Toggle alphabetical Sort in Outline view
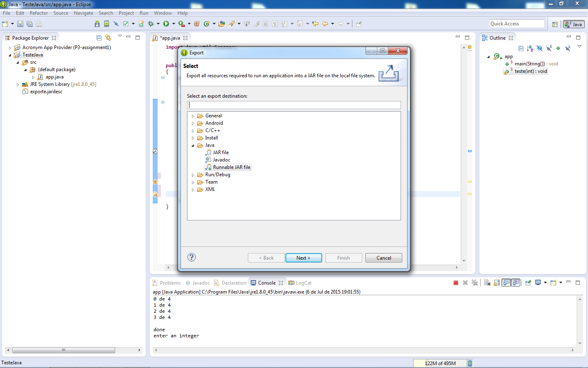The image size is (588, 368). [530, 48]
